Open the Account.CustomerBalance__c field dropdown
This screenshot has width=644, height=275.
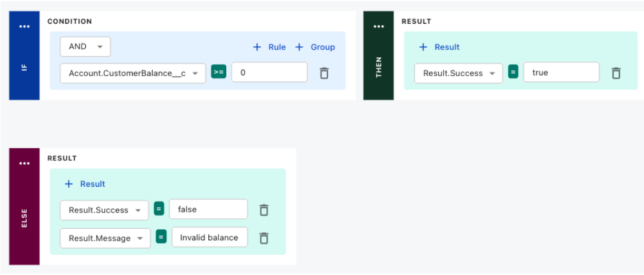coord(133,73)
